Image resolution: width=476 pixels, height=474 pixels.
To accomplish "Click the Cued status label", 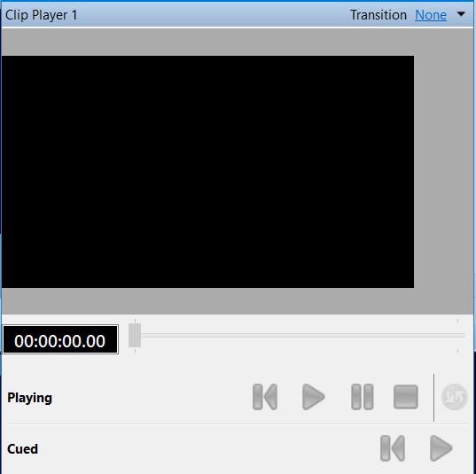I will (22, 449).
